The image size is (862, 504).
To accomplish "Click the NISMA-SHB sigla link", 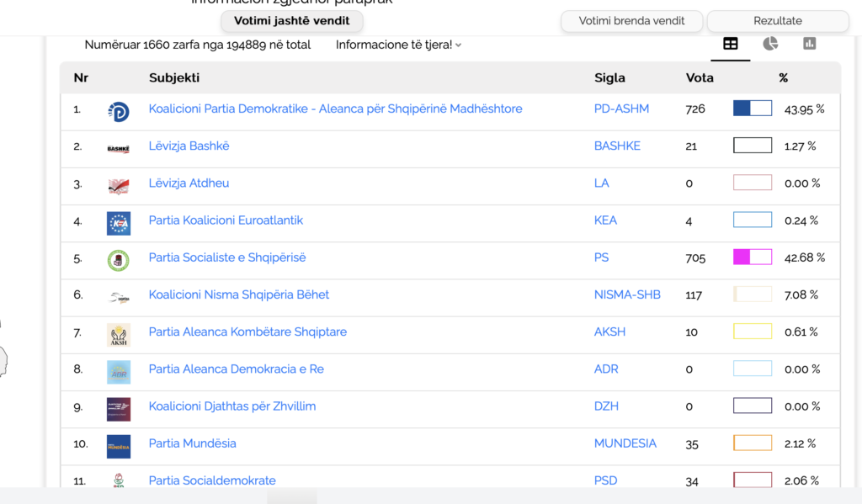I will (627, 294).
